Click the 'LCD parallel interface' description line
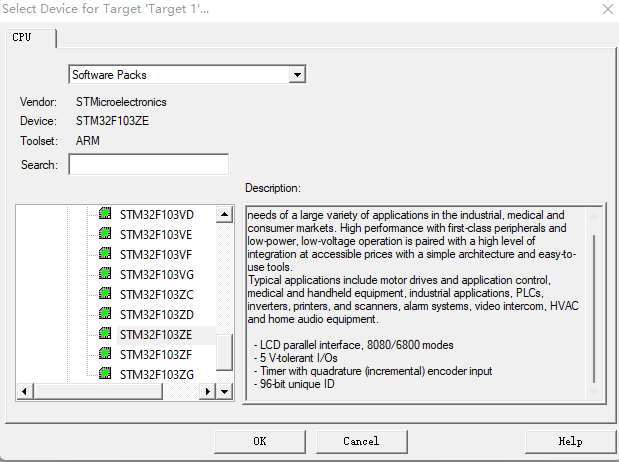This screenshot has width=619, height=462. (x=354, y=345)
